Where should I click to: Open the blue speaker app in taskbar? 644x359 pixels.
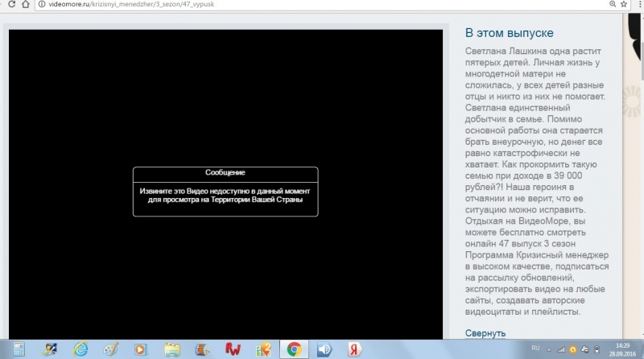(324, 349)
